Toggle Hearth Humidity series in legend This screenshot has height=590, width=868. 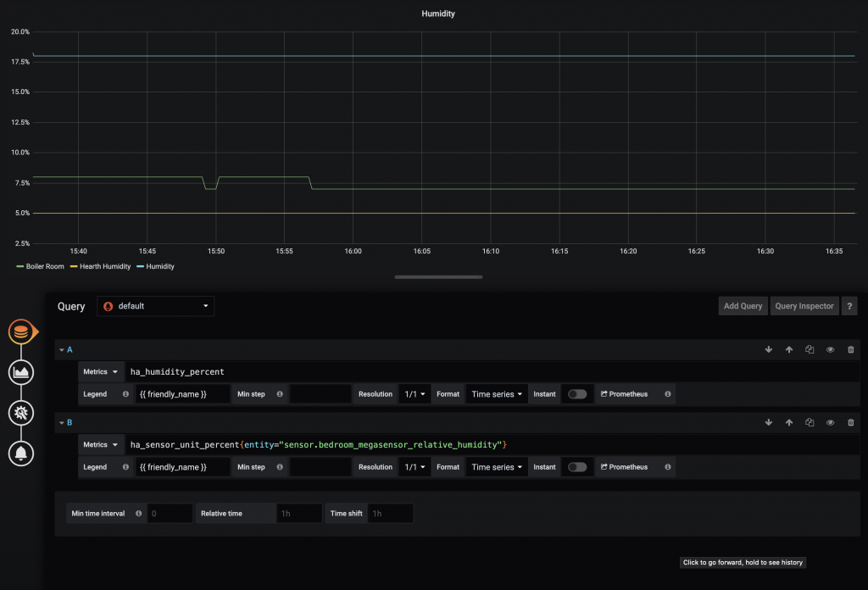pos(105,267)
